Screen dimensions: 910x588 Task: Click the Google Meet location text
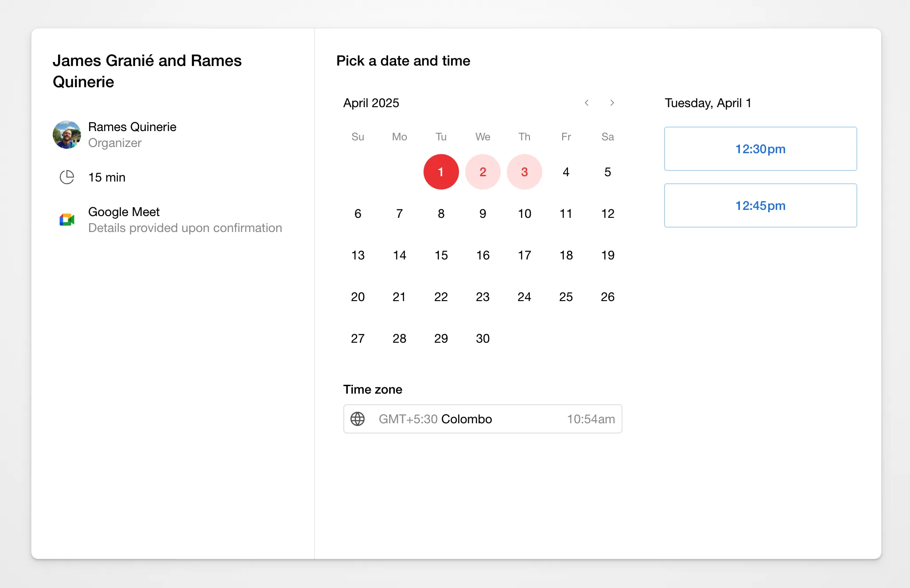pos(124,212)
